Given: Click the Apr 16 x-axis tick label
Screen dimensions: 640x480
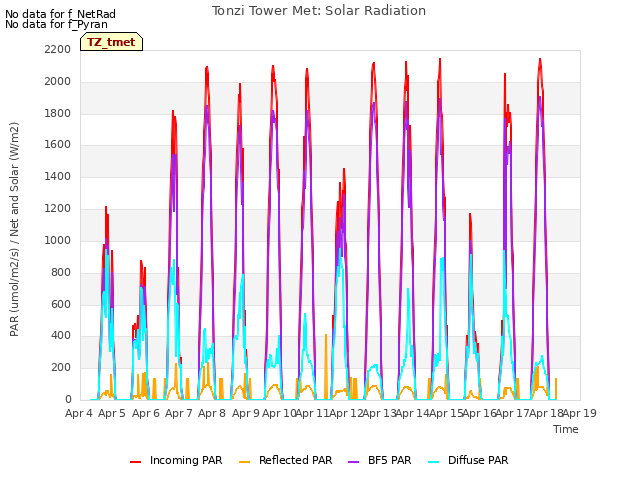Looking at the screenshot, I should (x=480, y=413).
